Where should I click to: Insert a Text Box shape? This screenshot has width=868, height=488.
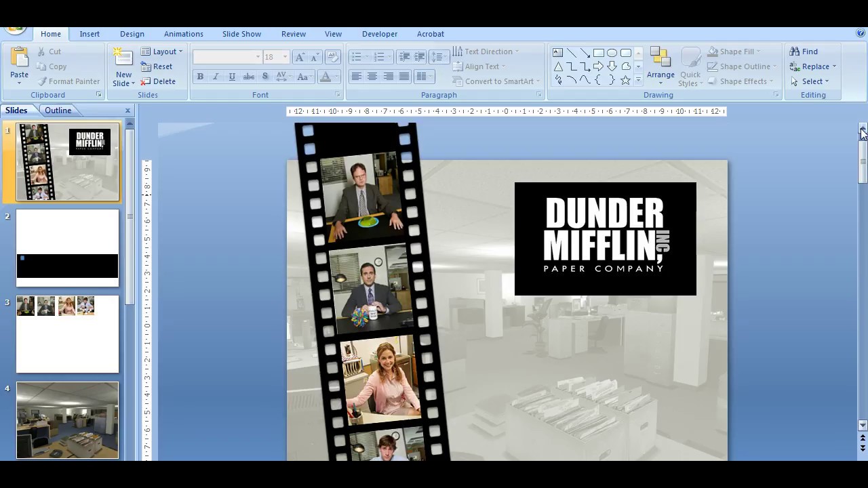(x=558, y=52)
